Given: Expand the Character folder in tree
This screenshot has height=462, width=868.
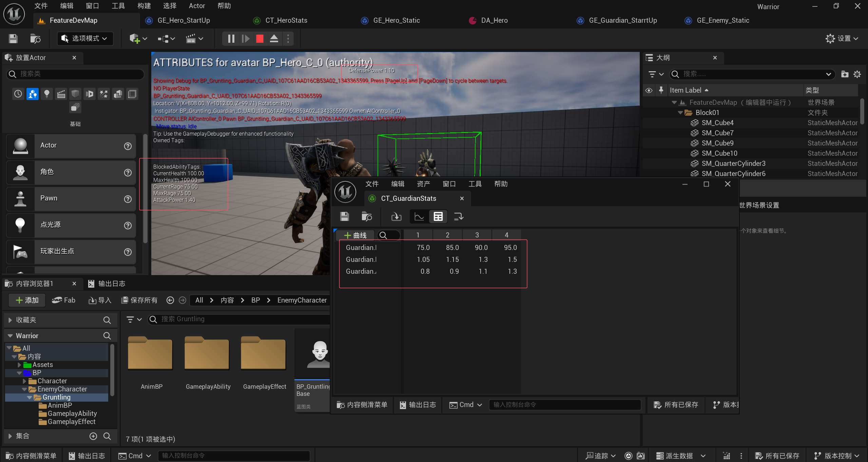Looking at the screenshot, I should 24,381.
